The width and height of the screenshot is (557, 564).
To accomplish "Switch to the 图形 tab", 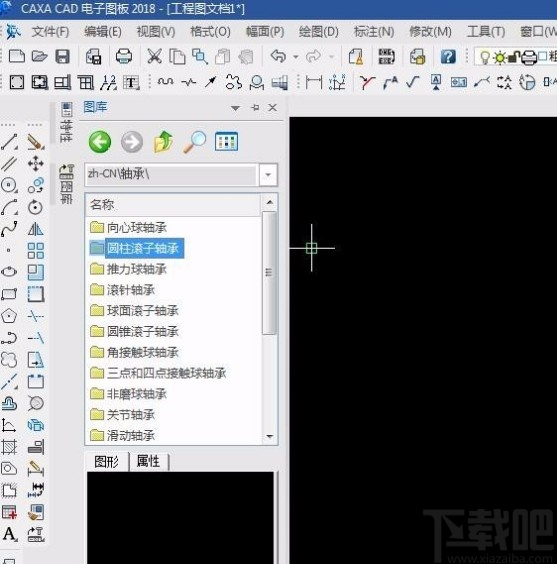I will 107,462.
